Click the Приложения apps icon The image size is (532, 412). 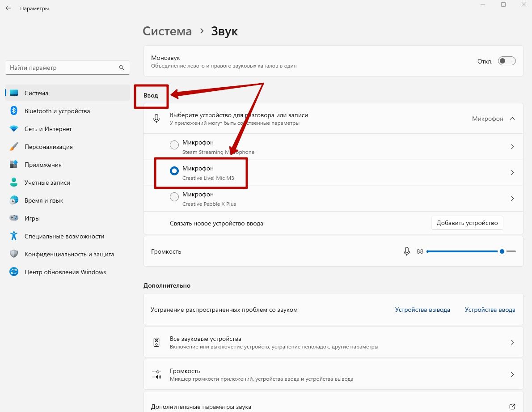tap(14, 165)
